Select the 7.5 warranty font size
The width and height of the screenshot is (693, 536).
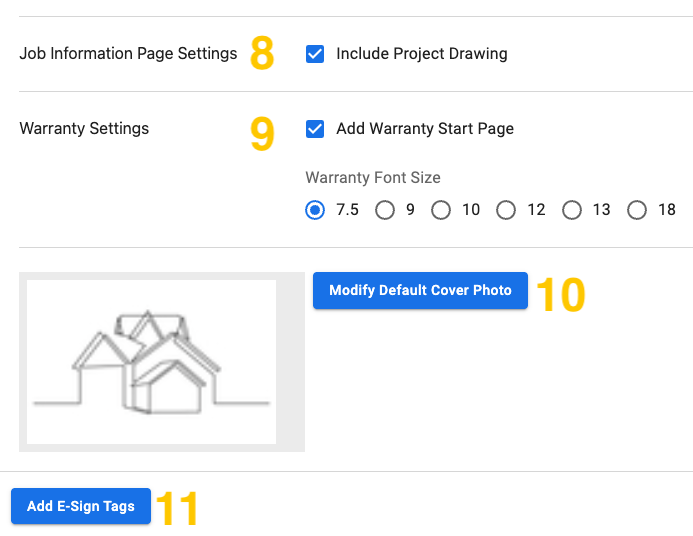click(x=315, y=210)
